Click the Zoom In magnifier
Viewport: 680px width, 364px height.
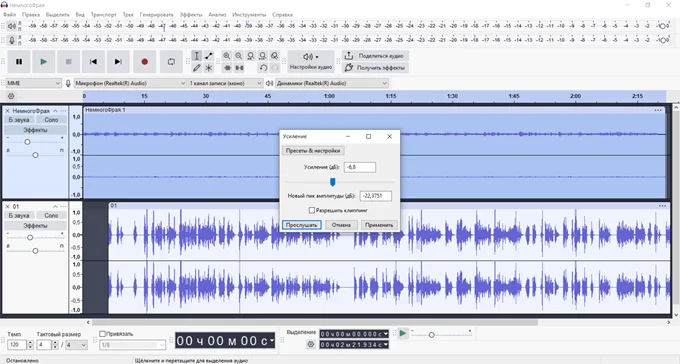pyautogui.click(x=227, y=56)
